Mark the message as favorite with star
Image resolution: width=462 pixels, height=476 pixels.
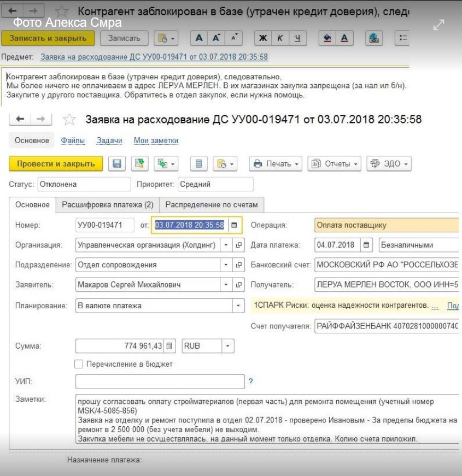pos(62,11)
